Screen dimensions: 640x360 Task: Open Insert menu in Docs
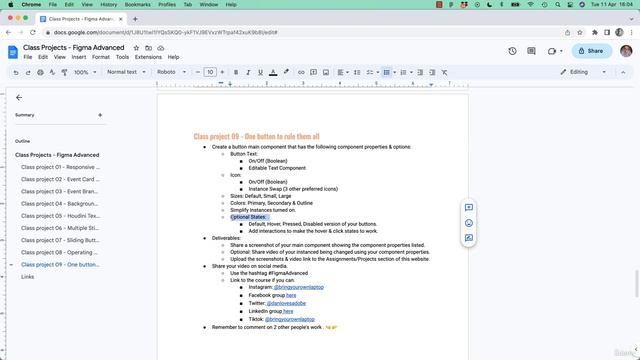click(x=79, y=57)
